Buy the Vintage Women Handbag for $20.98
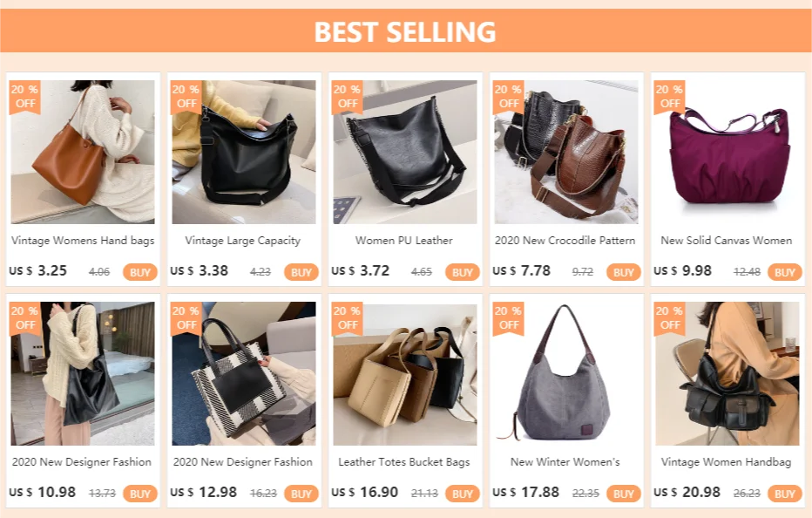Image resolution: width=812 pixels, height=518 pixels. click(x=784, y=494)
